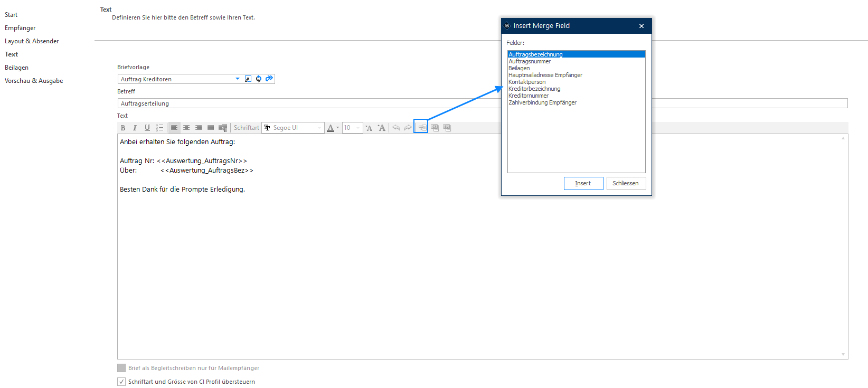Image resolution: width=868 pixels, height=388 pixels.
Task: Open the Beilagen step in the sidebar
Action: [16, 68]
